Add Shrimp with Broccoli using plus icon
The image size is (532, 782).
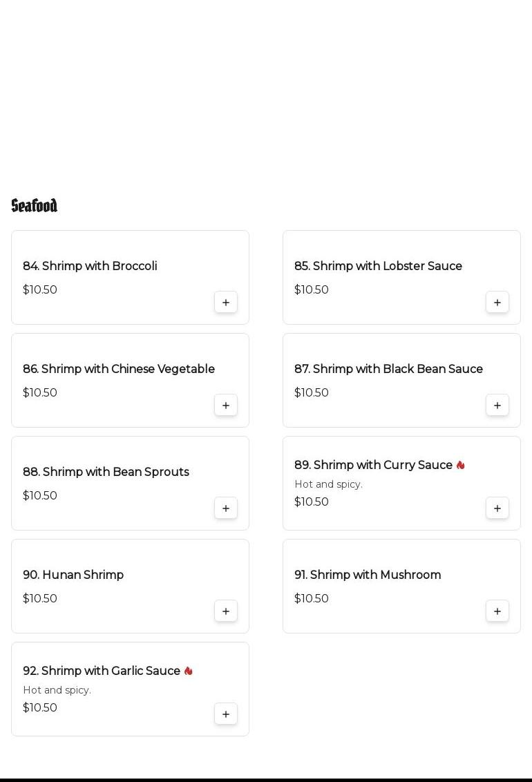(226, 303)
